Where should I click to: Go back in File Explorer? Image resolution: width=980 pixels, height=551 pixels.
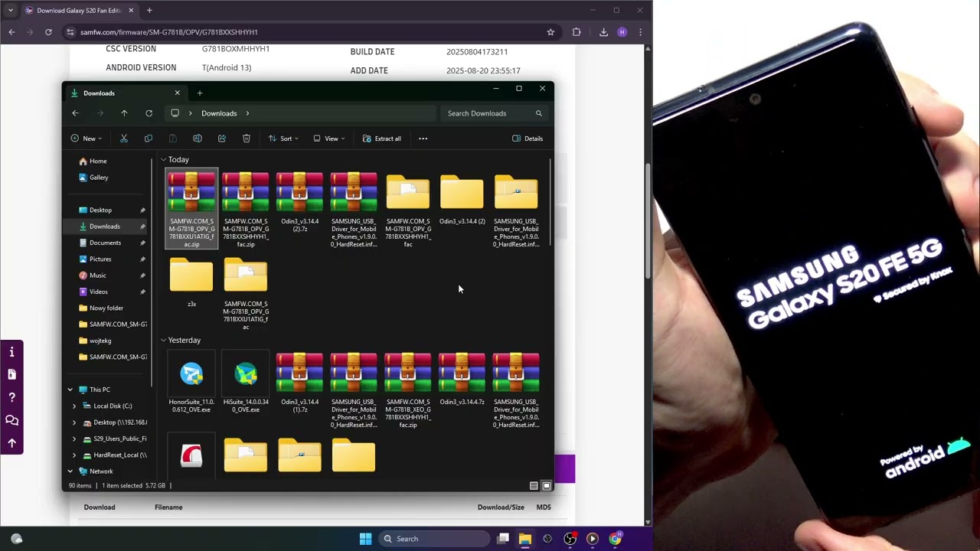(75, 113)
